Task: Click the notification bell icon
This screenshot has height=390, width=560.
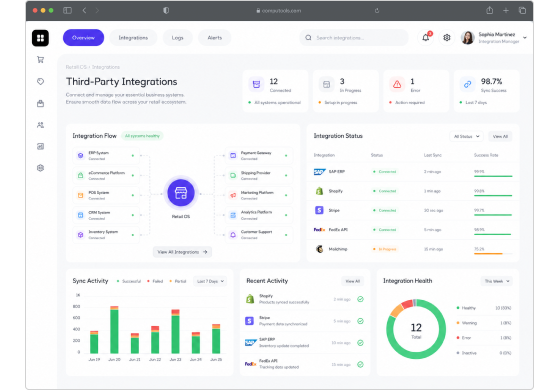Action: 426,38
